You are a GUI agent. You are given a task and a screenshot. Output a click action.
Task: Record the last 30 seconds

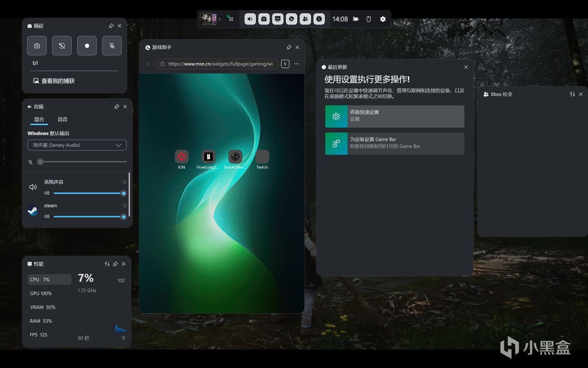click(x=62, y=46)
